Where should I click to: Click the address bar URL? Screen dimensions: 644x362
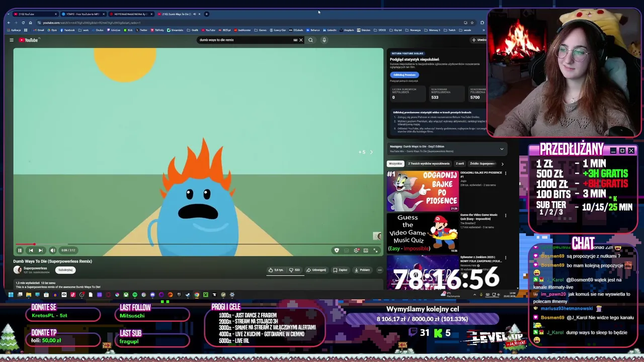tap(92, 23)
